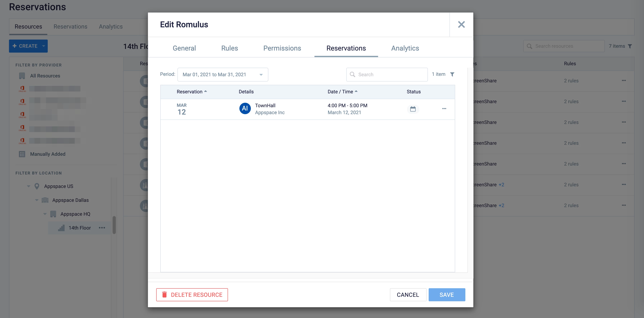Open 14th Floor location options ellipsis

pos(102,228)
